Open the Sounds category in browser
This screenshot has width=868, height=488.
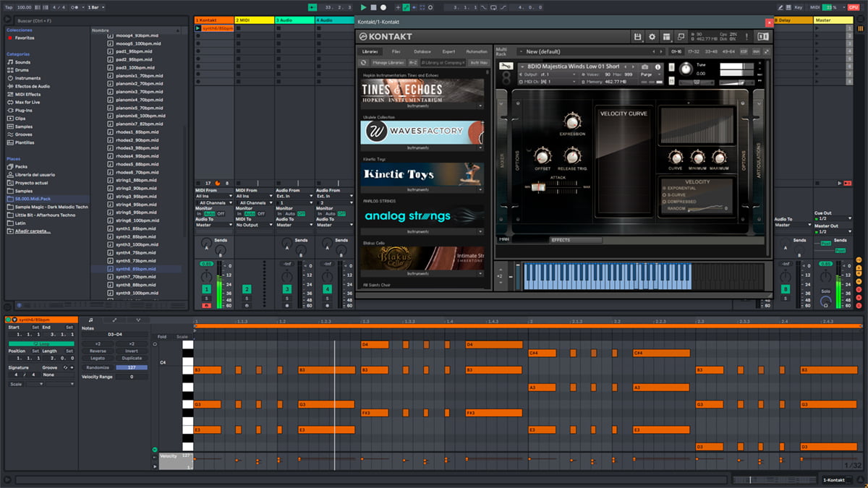23,62
